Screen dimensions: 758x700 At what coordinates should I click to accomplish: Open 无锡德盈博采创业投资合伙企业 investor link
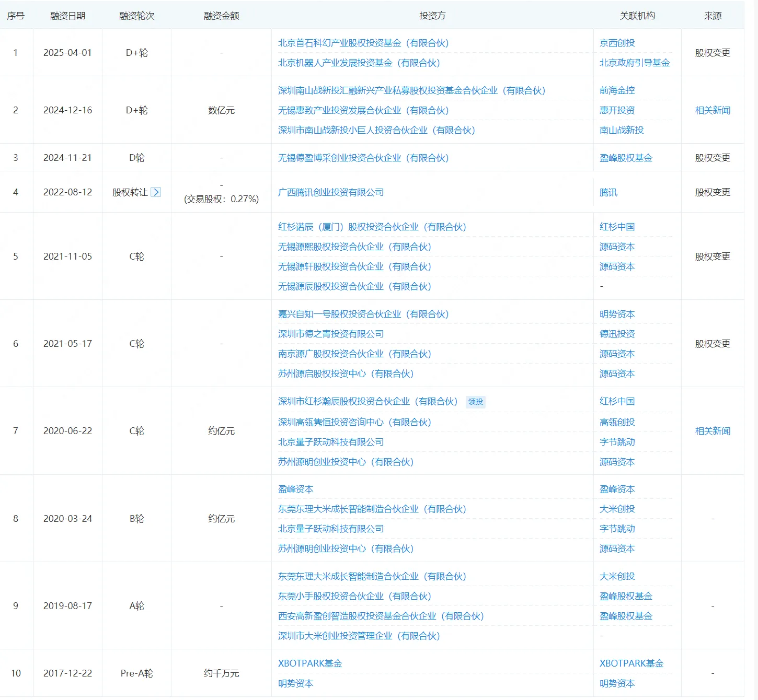pos(363,158)
